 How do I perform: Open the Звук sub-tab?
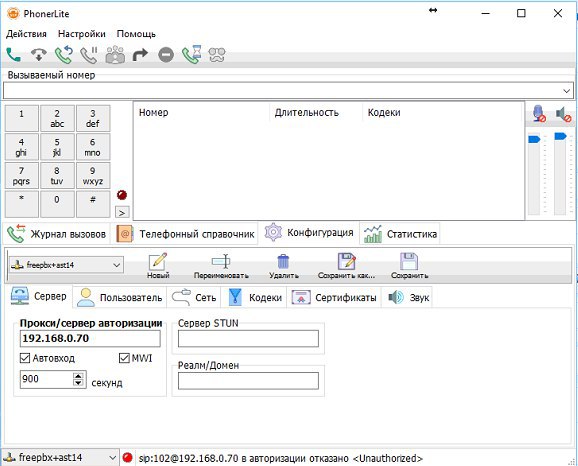click(x=407, y=298)
